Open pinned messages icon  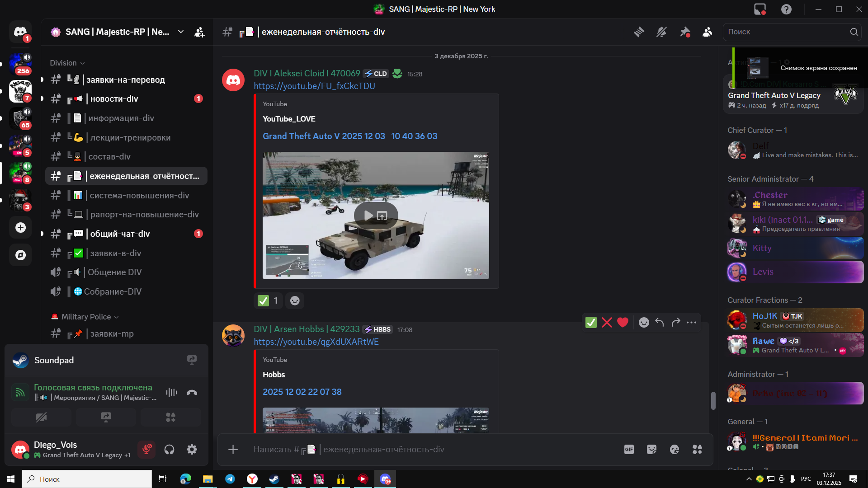(x=685, y=32)
